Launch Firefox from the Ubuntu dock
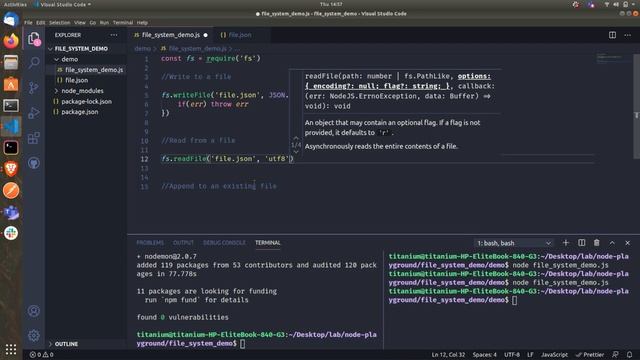This screenshot has height=360, width=640. click(x=11, y=41)
